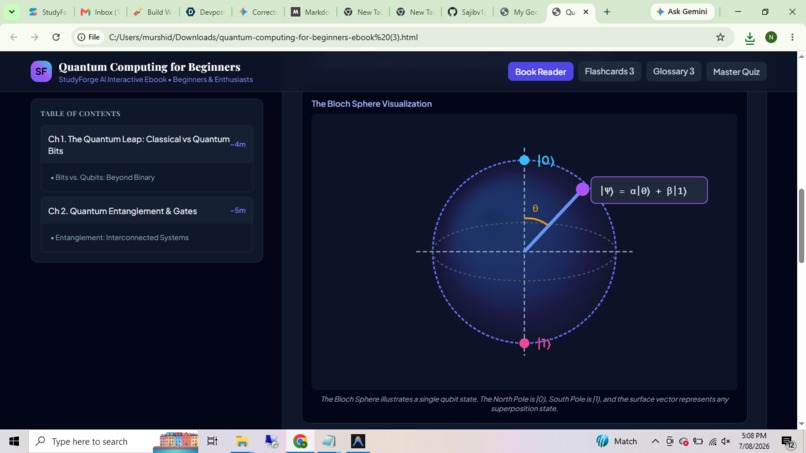This screenshot has height=453, width=806.
Task: Jump to Bits vs. Qubits: Beyond Binary
Action: coord(105,177)
